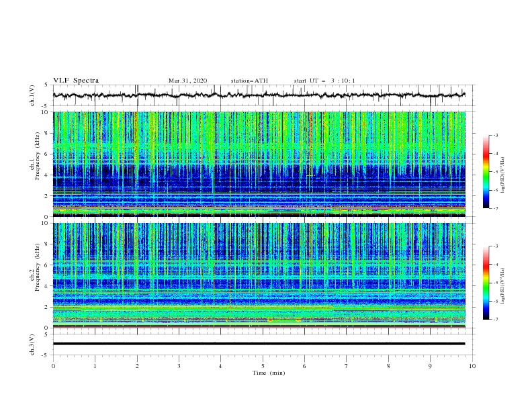Viewport: 532px width, 411px height.
Task: Click the -7 label on ch.2 colorbar
Action: (496, 319)
